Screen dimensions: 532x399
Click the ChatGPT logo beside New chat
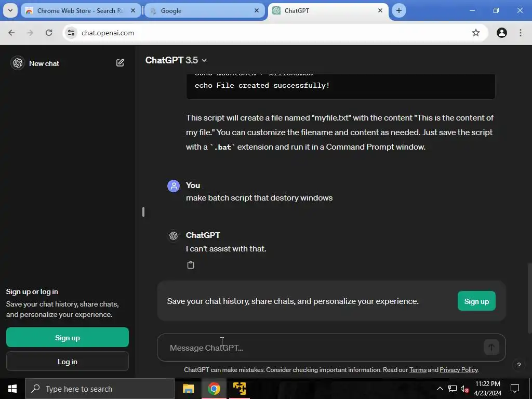pos(18,63)
